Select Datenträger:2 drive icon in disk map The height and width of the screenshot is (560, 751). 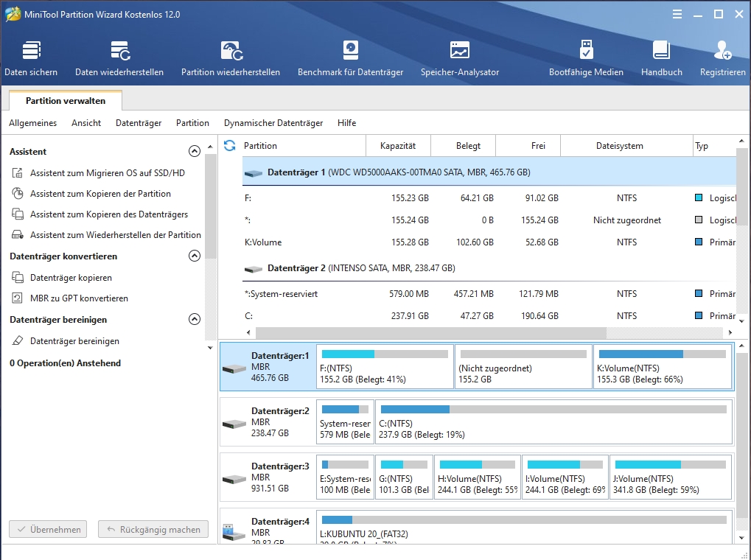pos(234,424)
